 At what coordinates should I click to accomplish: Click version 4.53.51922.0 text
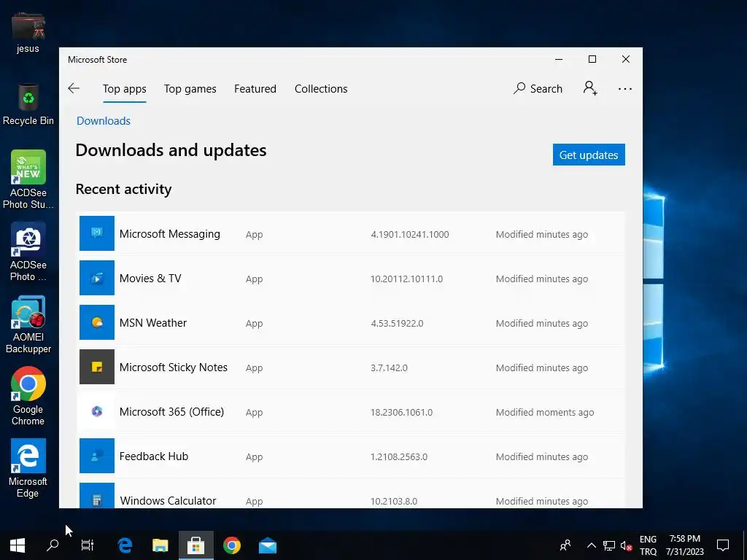397,323
